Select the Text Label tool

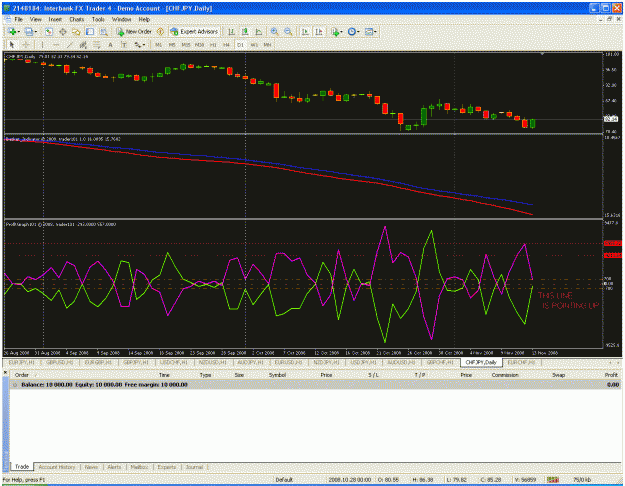124,45
